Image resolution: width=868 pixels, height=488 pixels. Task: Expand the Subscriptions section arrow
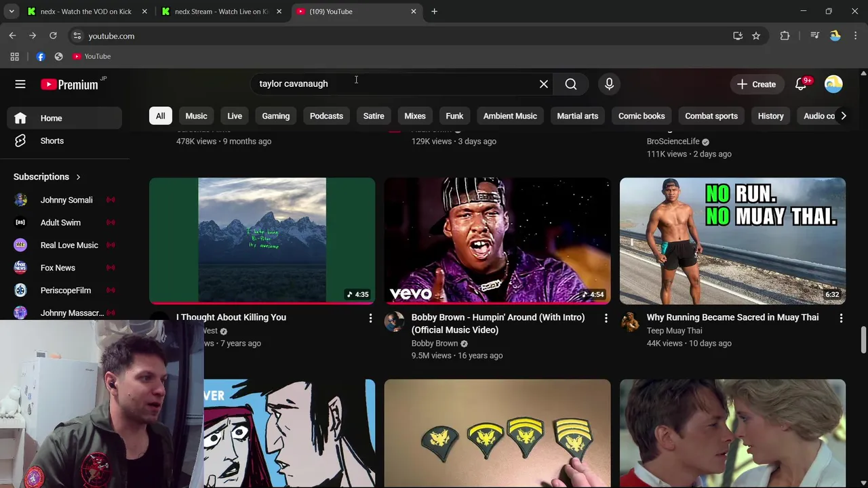[x=78, y=177]
